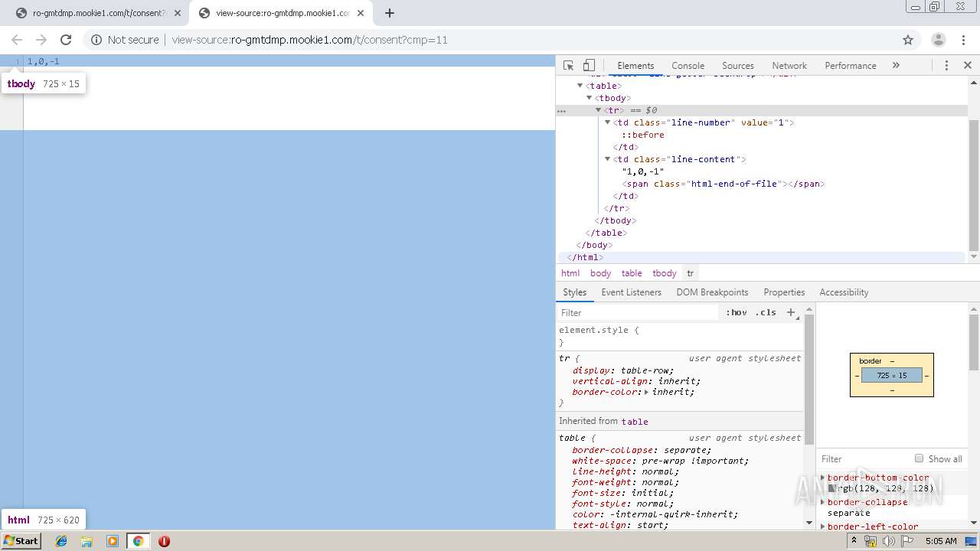
Task: Open the Network tab
Action: [x=789, y=66]
